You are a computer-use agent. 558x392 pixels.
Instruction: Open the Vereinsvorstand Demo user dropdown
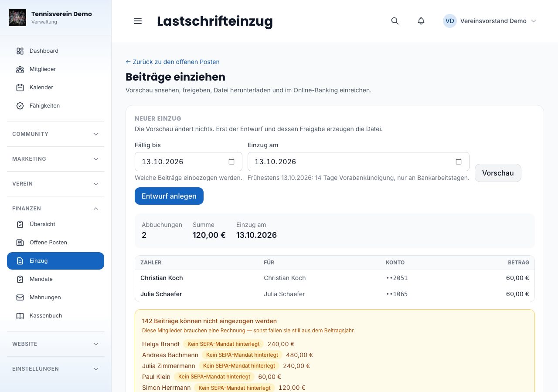[x=490, y=21]
